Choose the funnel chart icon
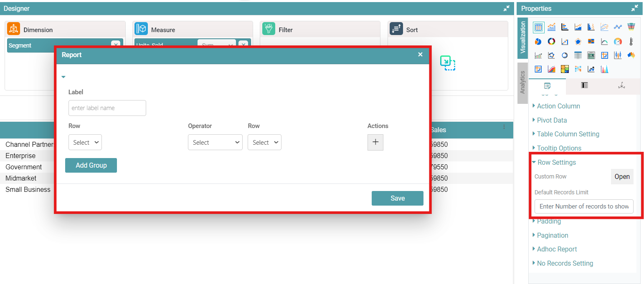This screenshot has height=284, width=644. tap(631, 27)
